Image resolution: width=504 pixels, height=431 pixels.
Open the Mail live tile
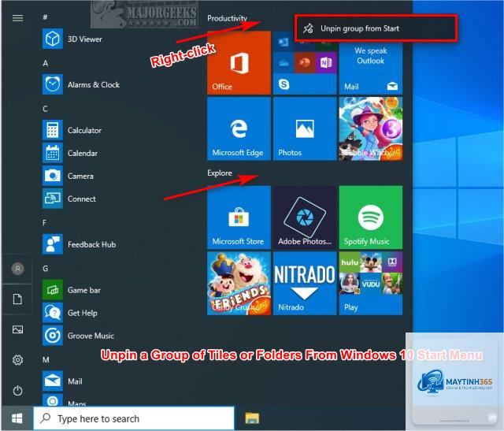point(371,69)
